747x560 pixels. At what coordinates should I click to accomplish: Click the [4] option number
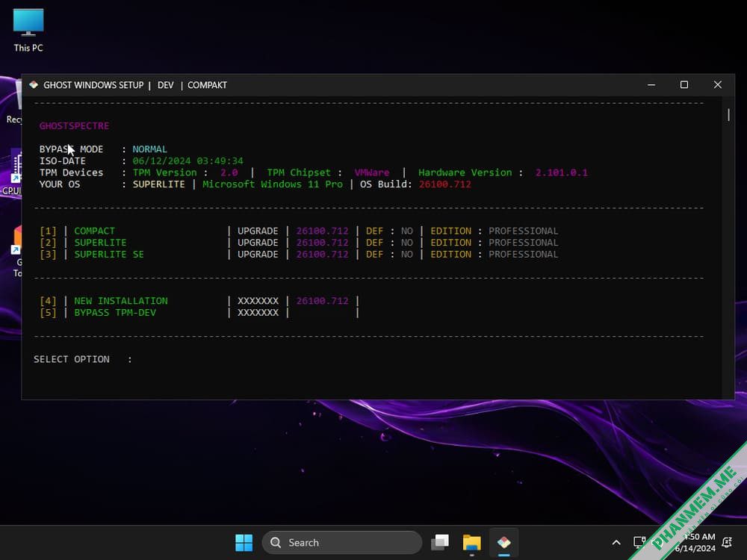point(48,301)
